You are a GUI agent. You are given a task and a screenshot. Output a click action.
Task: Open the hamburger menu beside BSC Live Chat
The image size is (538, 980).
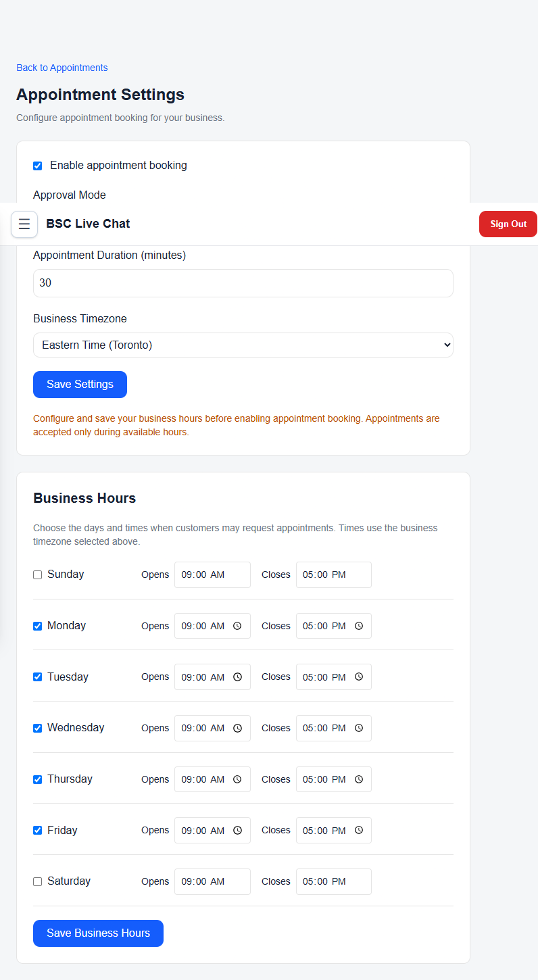click(x=24, y=224)
